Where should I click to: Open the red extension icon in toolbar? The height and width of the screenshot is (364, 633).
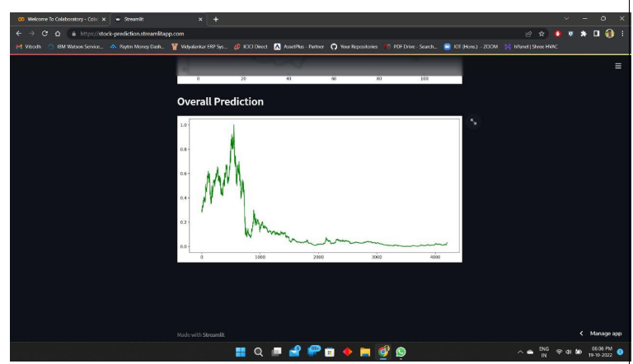point(557,34)
